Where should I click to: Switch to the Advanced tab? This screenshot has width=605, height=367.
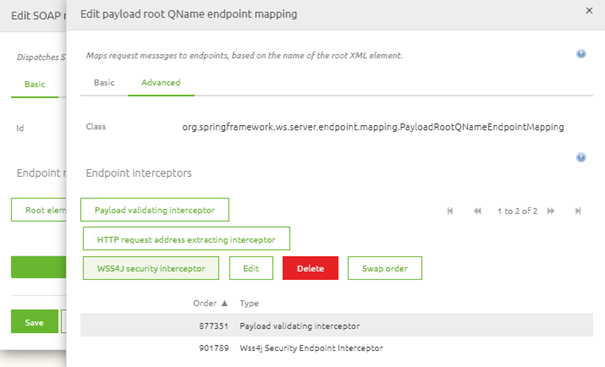(x=161, y=83)
